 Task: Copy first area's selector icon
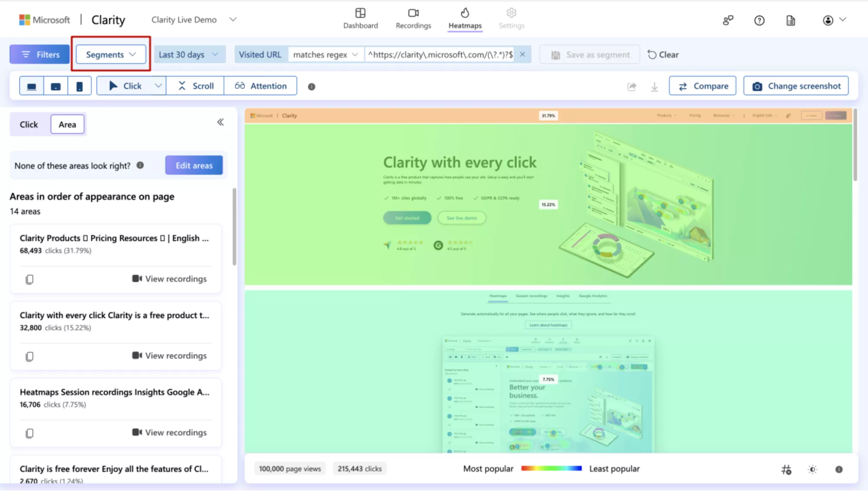pos(30,279)
